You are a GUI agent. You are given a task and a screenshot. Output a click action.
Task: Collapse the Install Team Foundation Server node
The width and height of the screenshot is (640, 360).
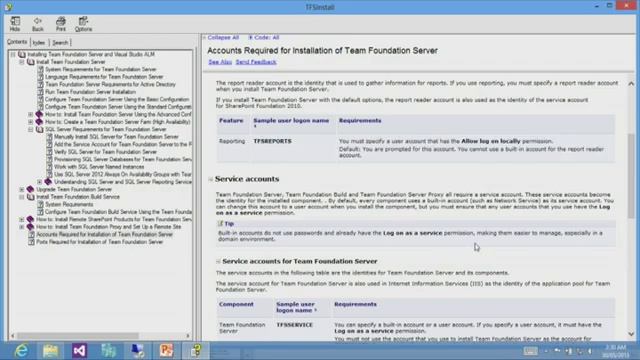tap(22, 62)
